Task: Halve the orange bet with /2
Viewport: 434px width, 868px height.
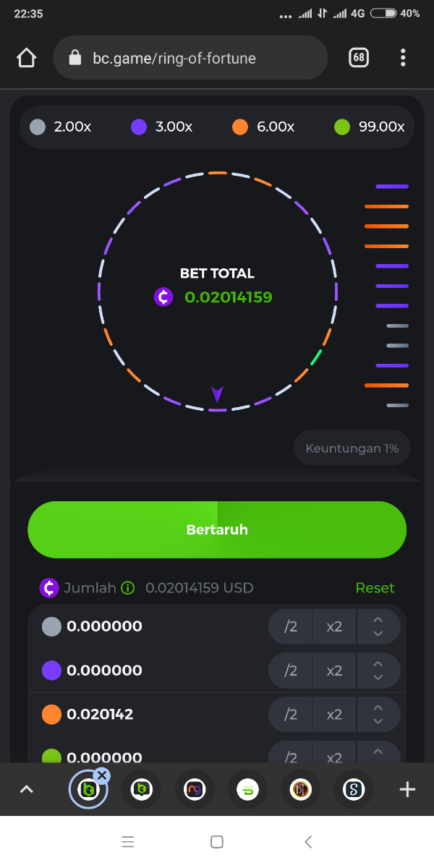Action: [291, 715]
